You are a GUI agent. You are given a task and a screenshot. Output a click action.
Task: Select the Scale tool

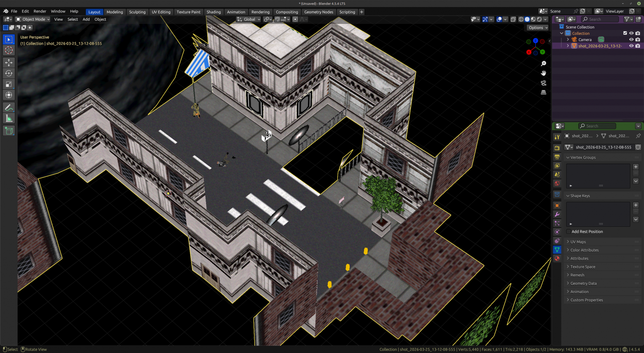[9, 84]
